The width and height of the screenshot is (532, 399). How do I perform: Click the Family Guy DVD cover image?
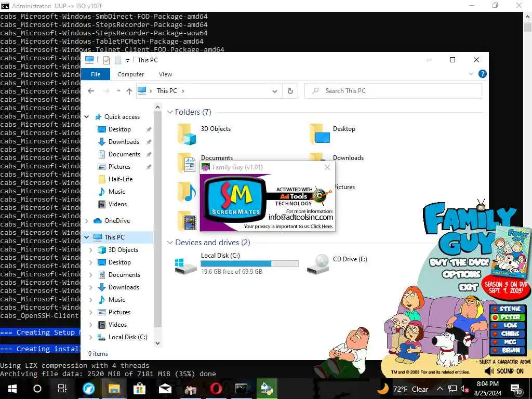pos(511,252)
